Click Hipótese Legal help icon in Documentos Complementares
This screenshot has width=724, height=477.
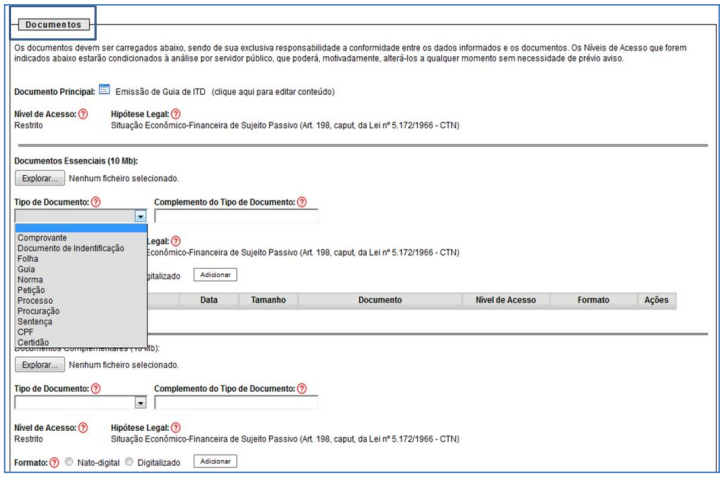tap(176, 427)
